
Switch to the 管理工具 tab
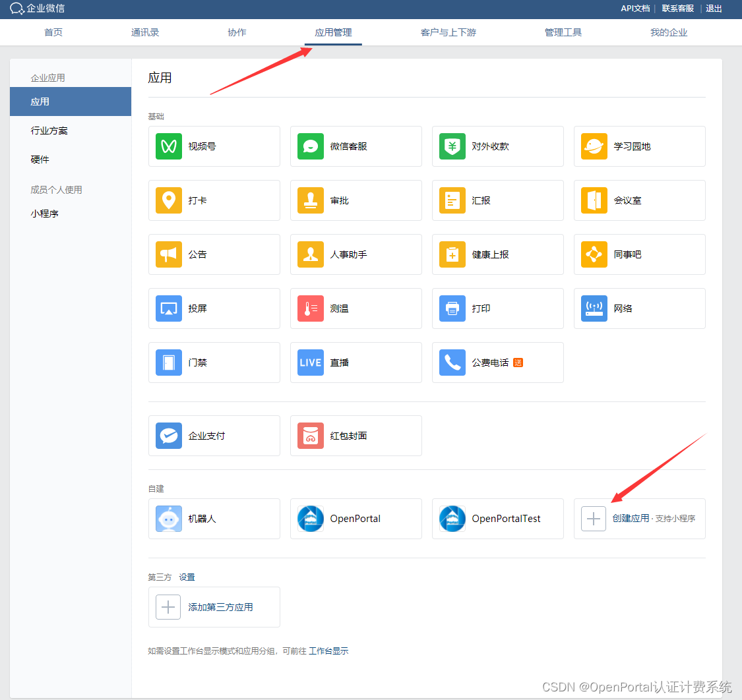563,32
